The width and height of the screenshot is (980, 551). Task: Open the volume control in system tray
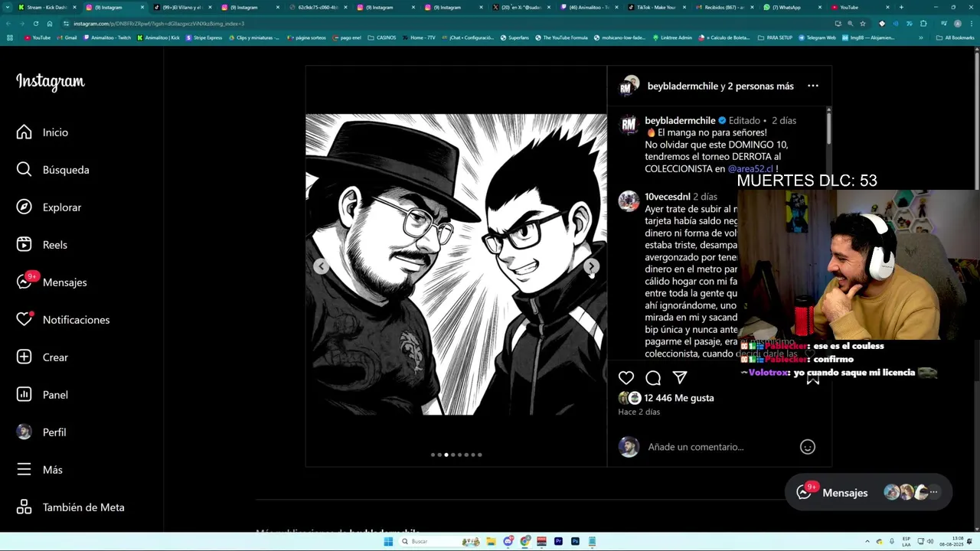930,541
